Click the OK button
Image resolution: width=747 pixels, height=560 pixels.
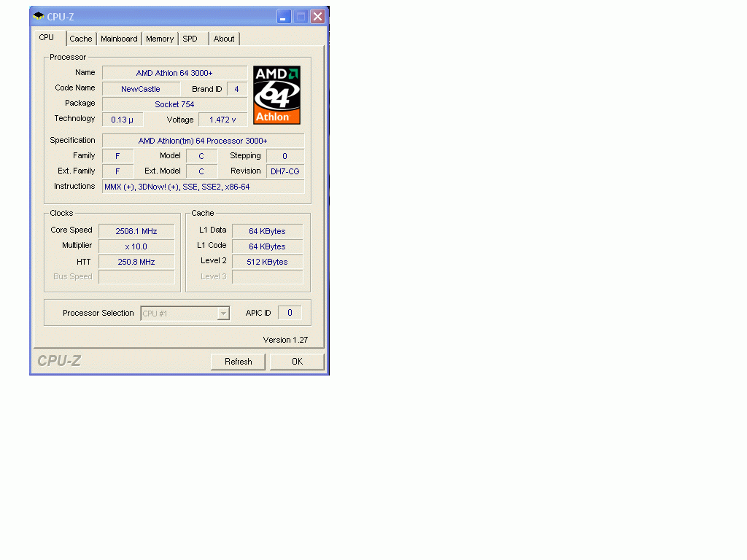tap(298, 362)
